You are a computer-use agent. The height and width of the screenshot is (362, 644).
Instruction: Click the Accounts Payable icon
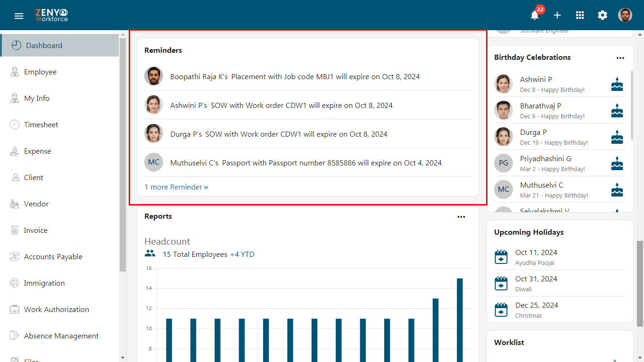tap(15, 256)
